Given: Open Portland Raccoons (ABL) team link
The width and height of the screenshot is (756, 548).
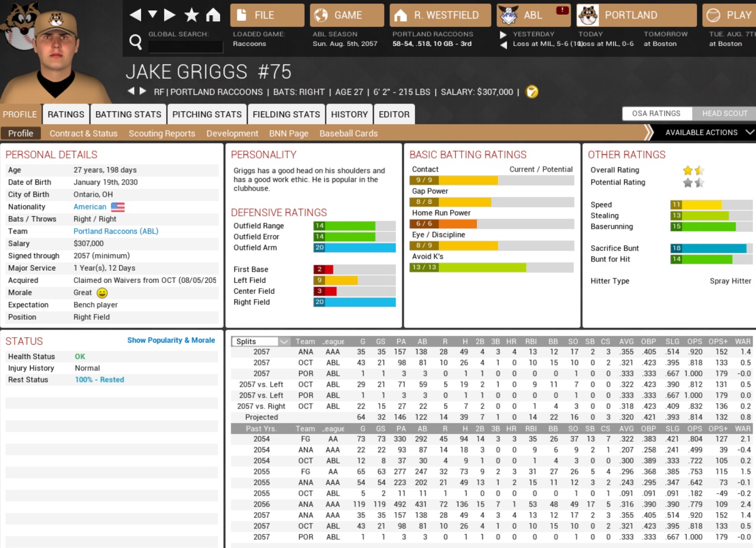Looking at the screenshot, I should click(x=116, y=231).
